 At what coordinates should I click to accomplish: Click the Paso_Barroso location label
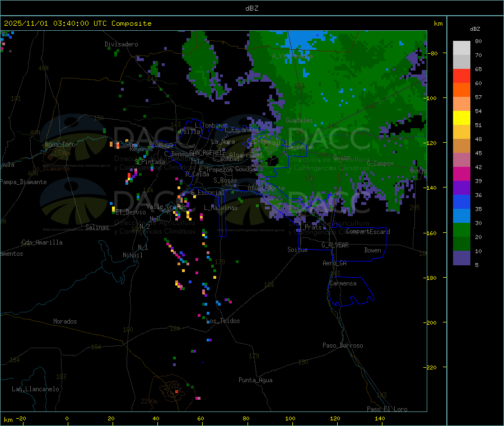343,345
